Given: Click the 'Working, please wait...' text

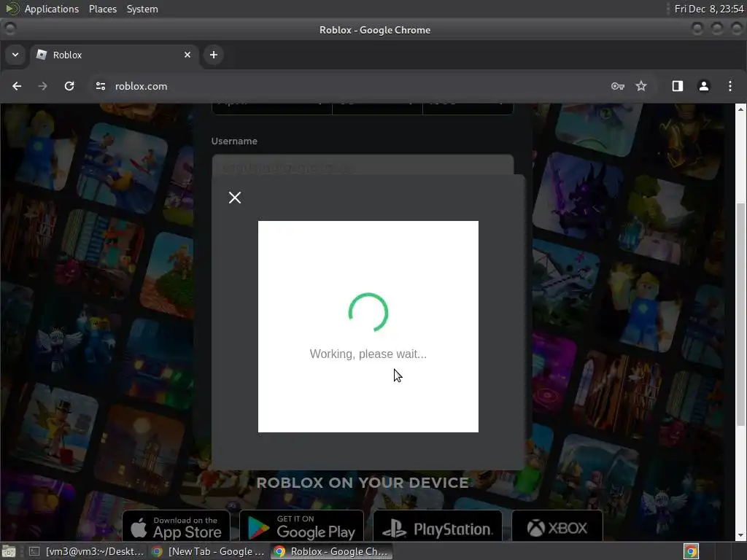Looking at the screenshot, I should tap(368, 354).
